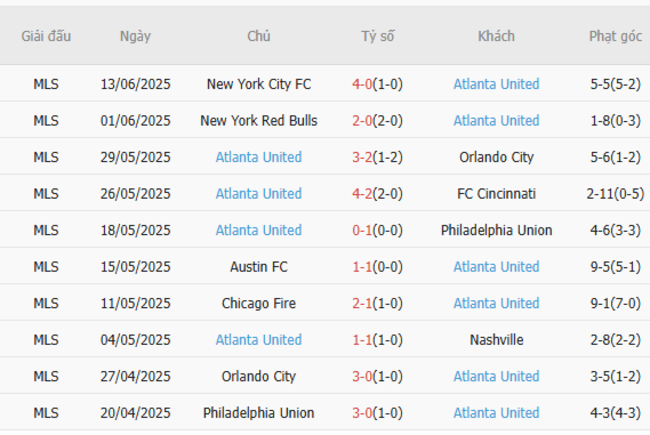
Task: Click the "Phạt góc" column header
Action: pyautogui.click(x=615, y=36)
